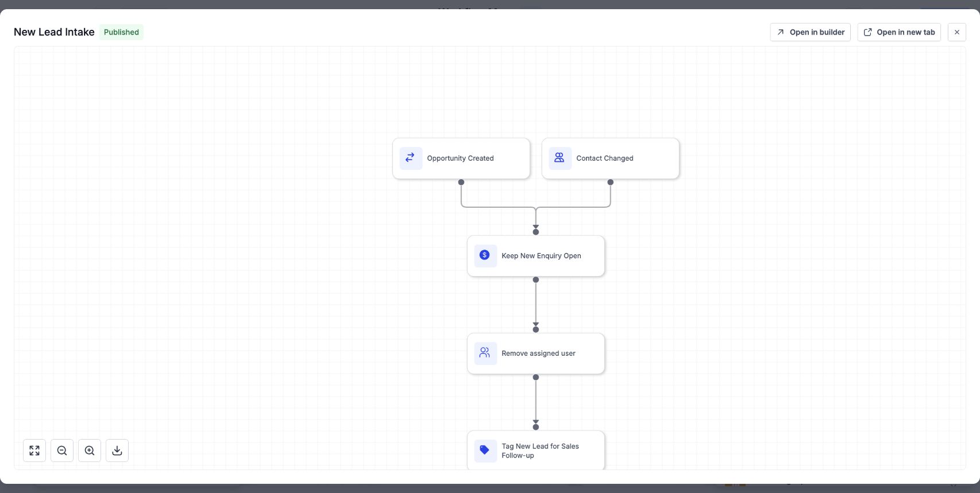The height and width of the screenshot is (493, 980).
Task: Click the fit-to-screen icon
Action: (34, 451)
